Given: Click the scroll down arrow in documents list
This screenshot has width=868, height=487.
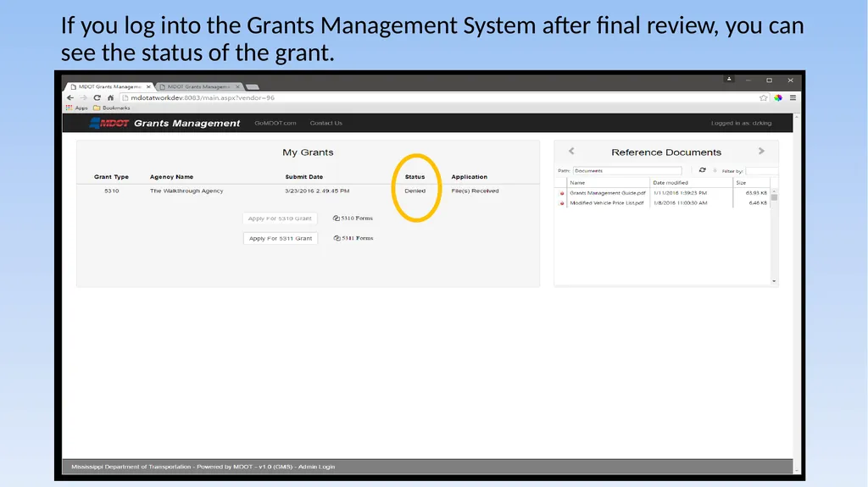Looking at the screenshot, I should click(774, 281).
